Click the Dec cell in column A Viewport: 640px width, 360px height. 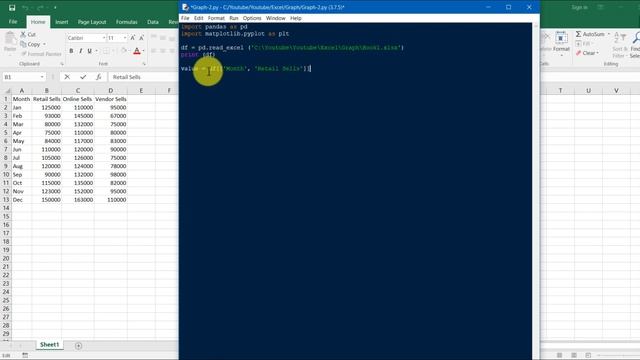(x=22, y=200)
